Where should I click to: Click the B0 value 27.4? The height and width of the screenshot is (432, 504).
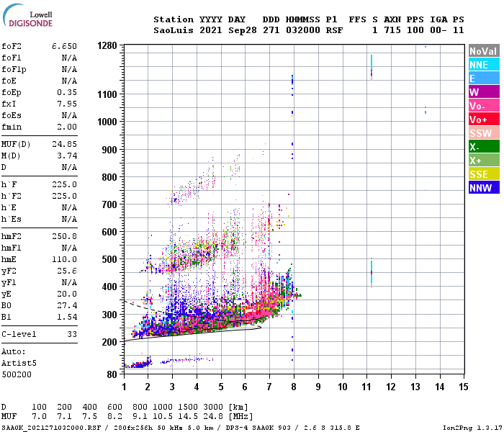tap(67, 305)
